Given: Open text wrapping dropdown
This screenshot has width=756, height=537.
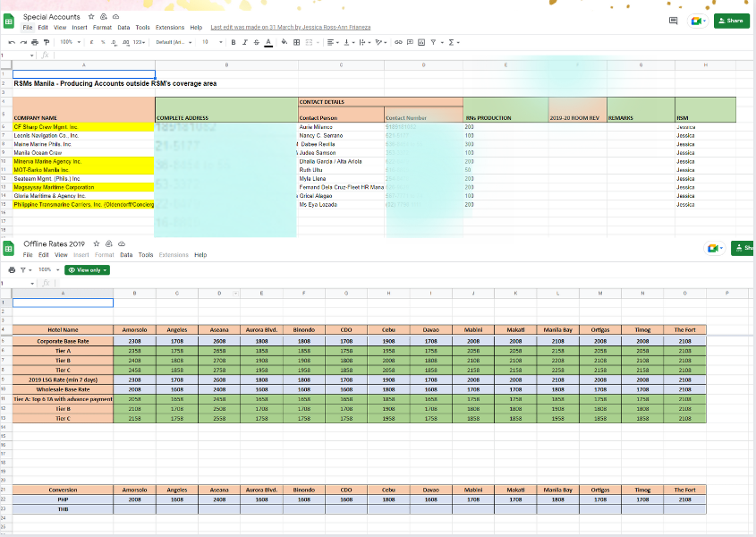Looking at the screenshot, I should pos(364,42).
